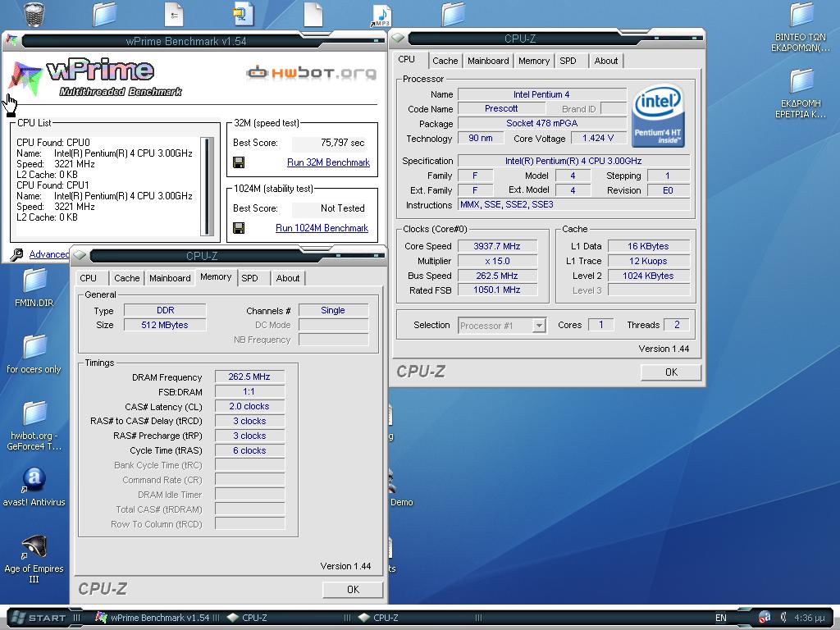Select Cache tab in CPU-Z Memory window
This screenshot has width=840, height=630.
[127, 278]
